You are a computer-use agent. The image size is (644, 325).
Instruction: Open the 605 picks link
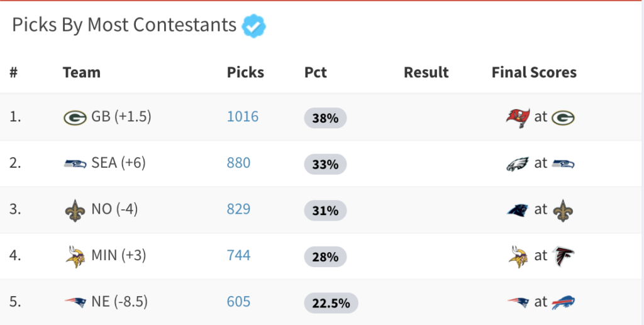pyautogui.click(x=238, y=302)
